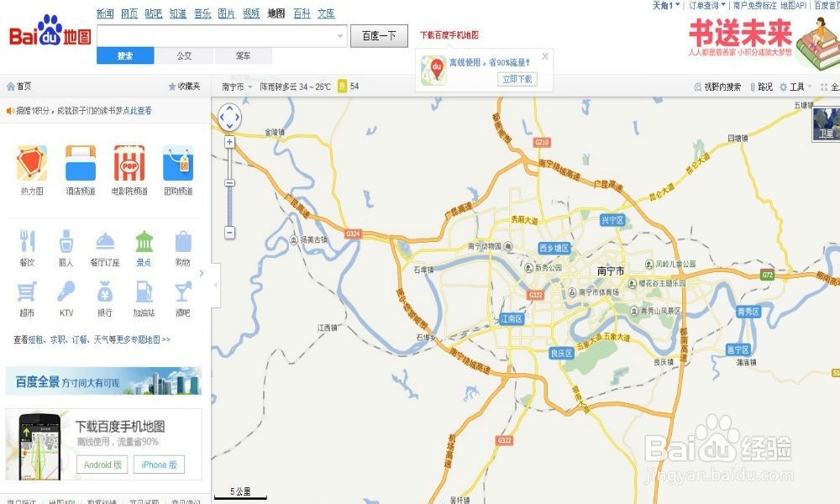Click the iPhone 版 download button
The height and width of the screenshot is (504, 840).
159,465
